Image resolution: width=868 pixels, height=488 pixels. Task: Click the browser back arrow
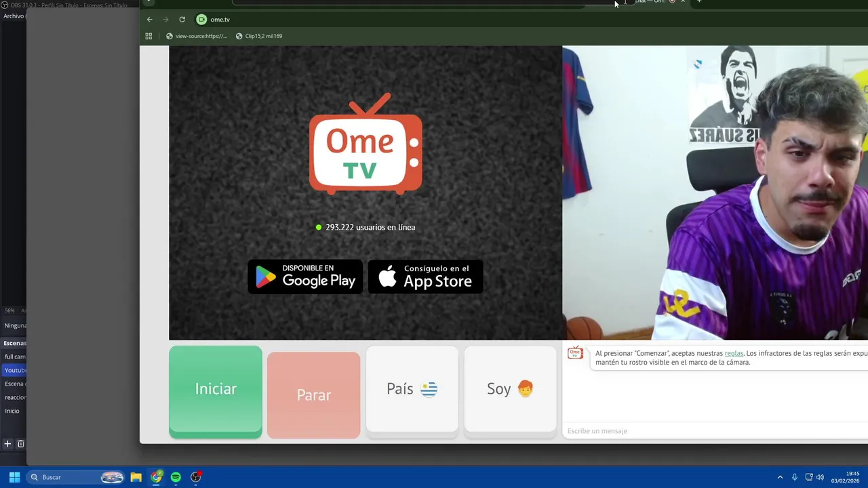point(150,20)
